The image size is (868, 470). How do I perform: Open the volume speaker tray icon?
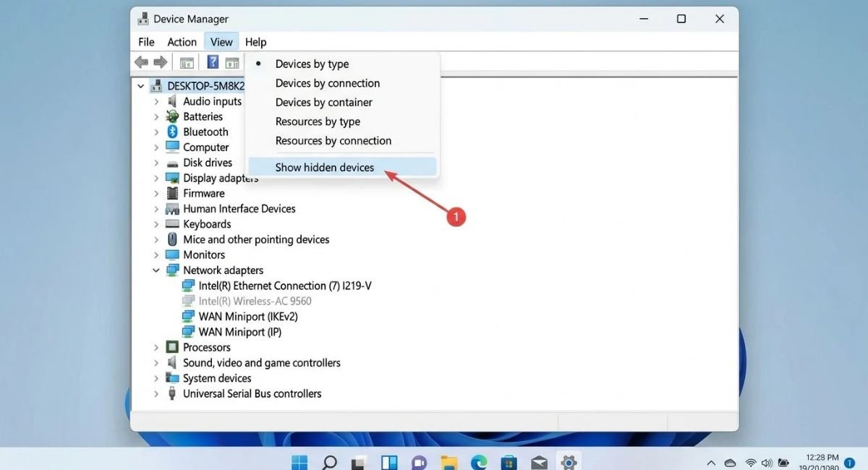767,462
